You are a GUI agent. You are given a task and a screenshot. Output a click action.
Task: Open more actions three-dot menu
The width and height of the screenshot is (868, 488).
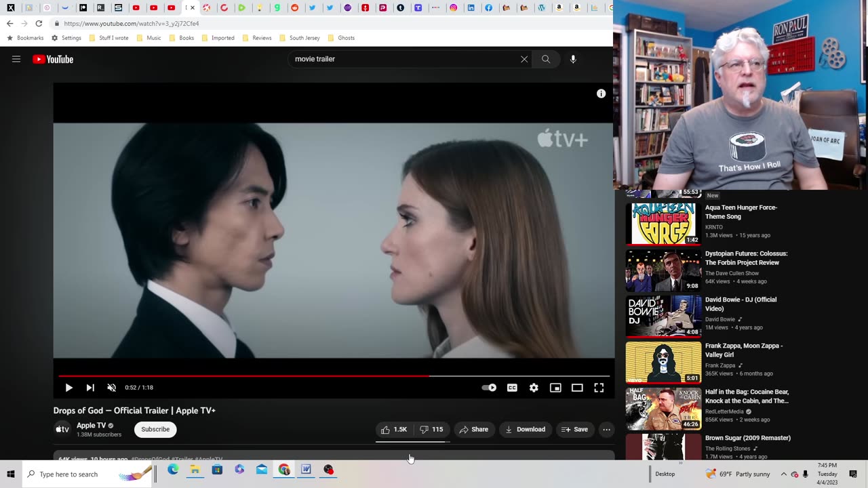pos(606,429)
